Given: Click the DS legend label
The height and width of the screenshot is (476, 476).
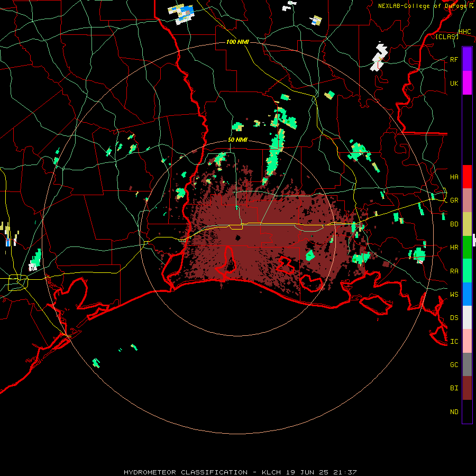Looking at the screenshot, I should [454, 318].
